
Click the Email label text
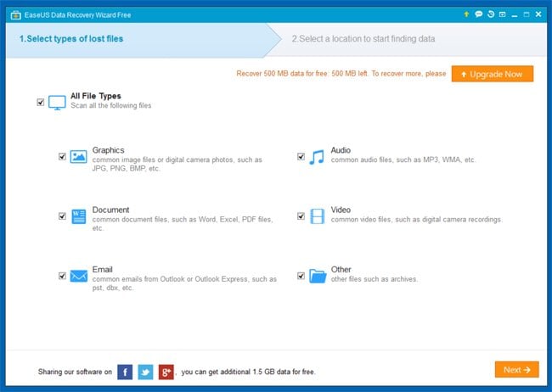pos(103,270)
